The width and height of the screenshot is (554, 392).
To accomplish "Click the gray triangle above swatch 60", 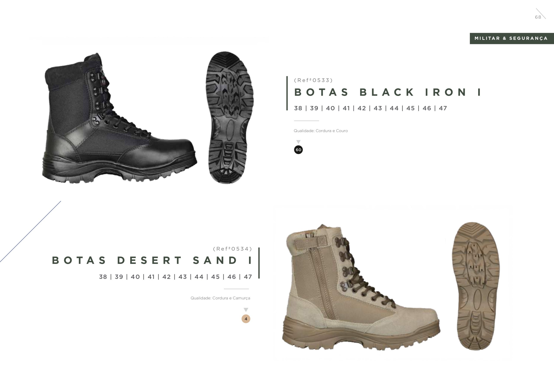I will click(x=298, y=142).
